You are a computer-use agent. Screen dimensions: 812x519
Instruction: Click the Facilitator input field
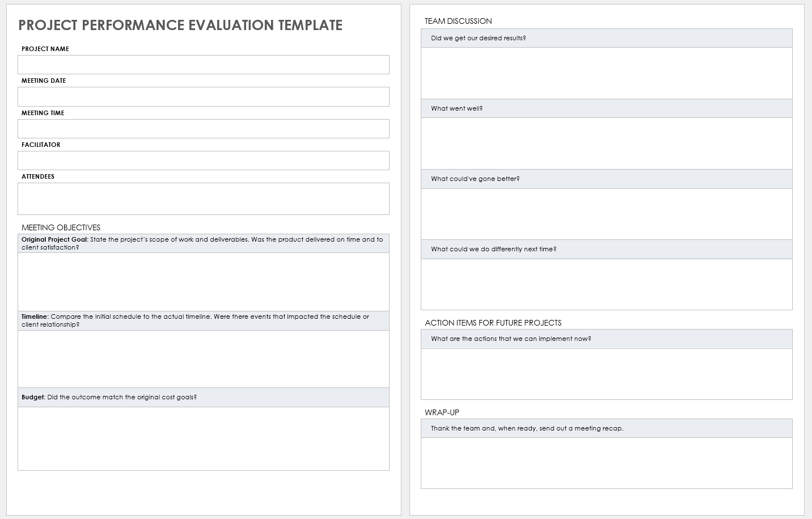point(203,161)
